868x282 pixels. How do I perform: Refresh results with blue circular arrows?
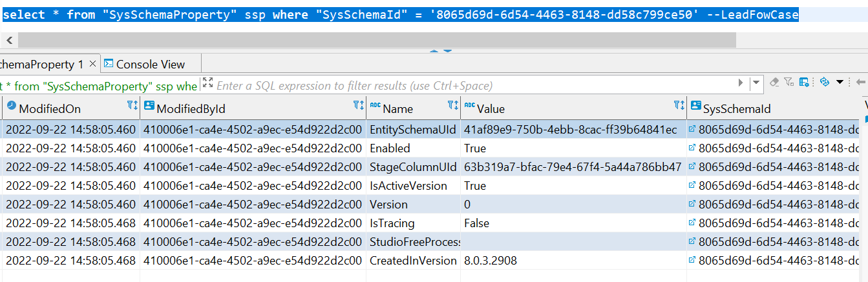coord(824,82)
